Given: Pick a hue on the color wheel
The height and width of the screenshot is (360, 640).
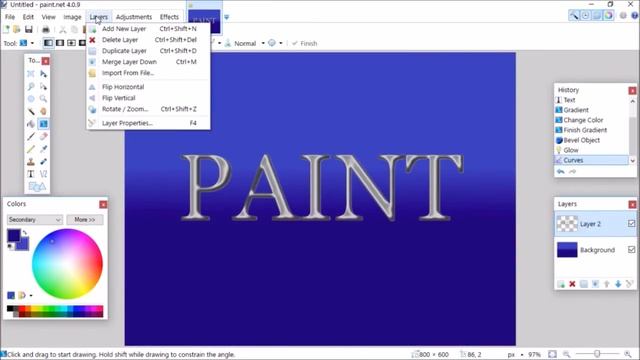Looking at the screenshot, I should [67, 264].
